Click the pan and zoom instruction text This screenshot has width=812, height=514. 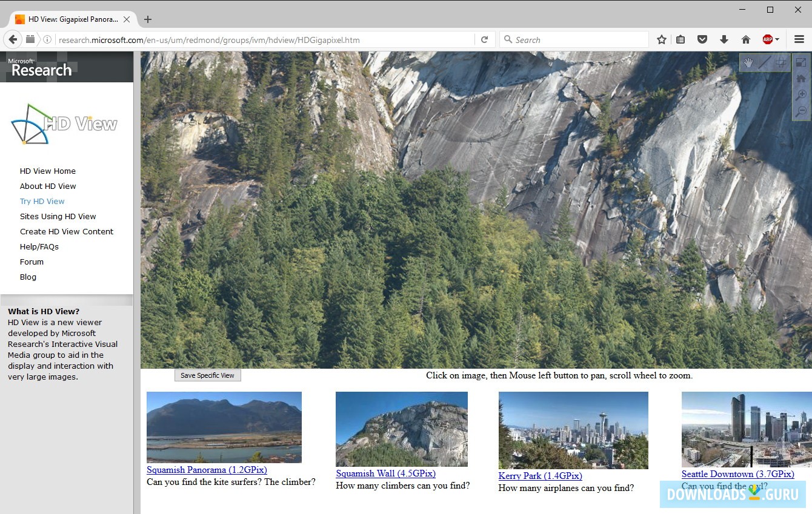(x=559, y=375)
